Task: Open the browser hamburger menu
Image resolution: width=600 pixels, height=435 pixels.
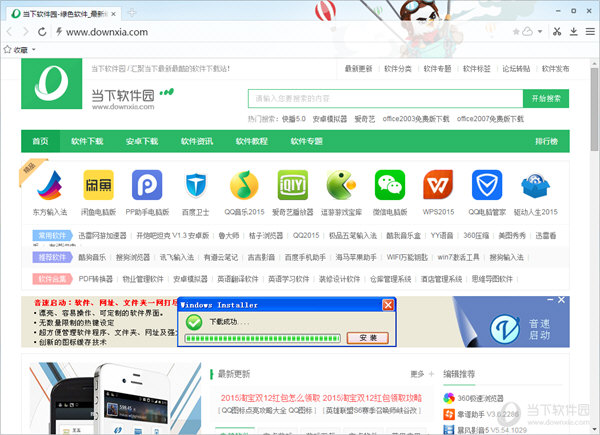Action: (x=590, y=32)
